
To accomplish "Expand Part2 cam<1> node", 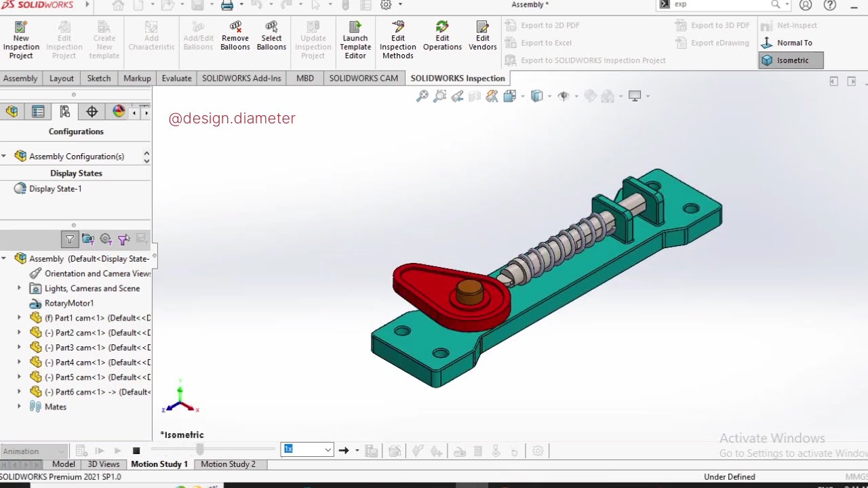I will tap(19, 333).
